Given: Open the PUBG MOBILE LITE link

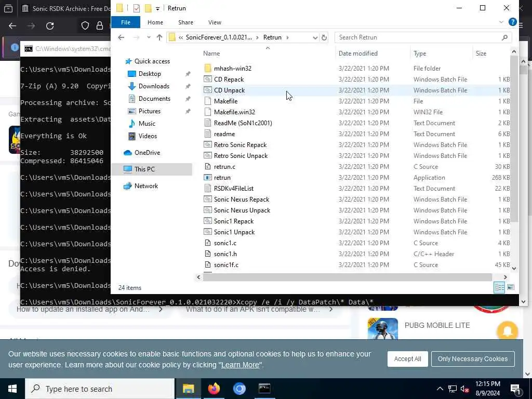Looking at the screenshot, I should [437, 325].
